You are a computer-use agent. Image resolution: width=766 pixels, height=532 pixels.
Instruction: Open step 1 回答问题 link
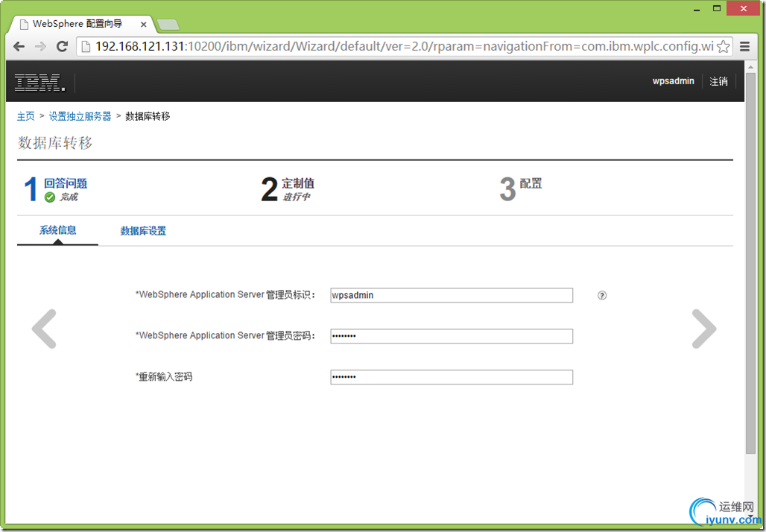click(66, 183)
